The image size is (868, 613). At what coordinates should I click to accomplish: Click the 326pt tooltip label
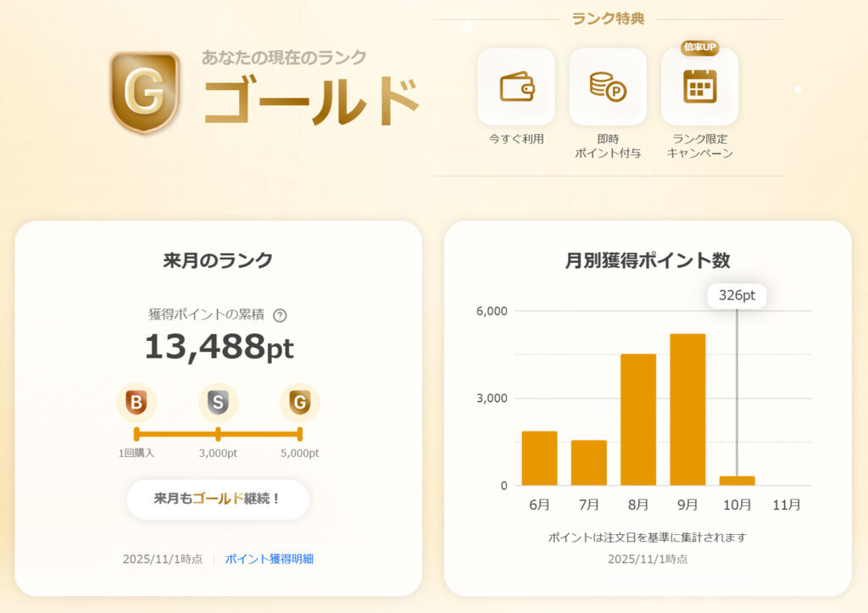(x=737, y=296)
